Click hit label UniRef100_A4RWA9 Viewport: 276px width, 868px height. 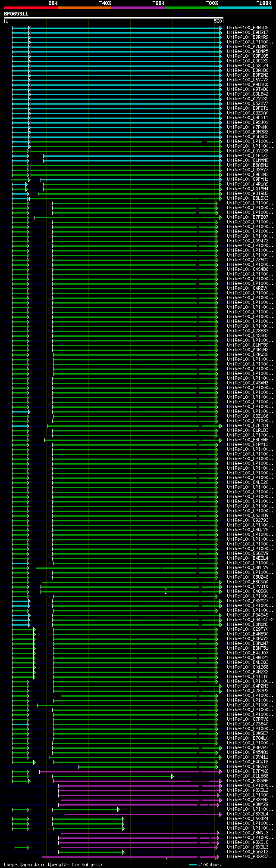(248, 184)
